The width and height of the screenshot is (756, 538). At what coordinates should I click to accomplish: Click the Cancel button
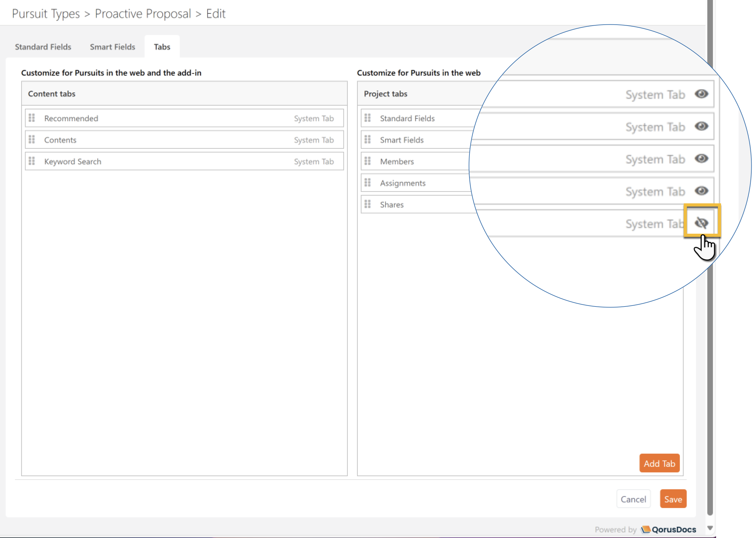pyautogui.click(x=633, y=499)
